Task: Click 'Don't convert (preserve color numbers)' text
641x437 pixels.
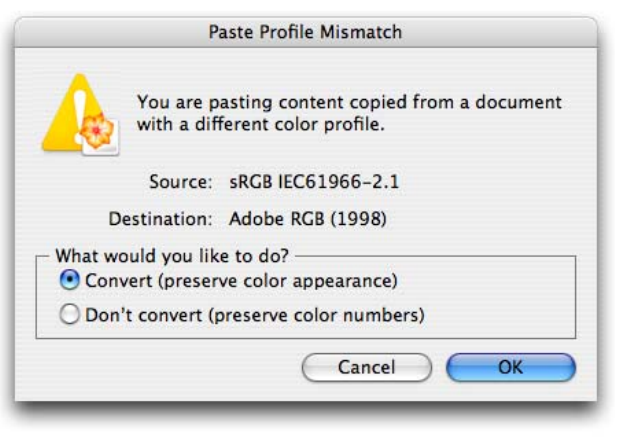Action: coord(254,316)
